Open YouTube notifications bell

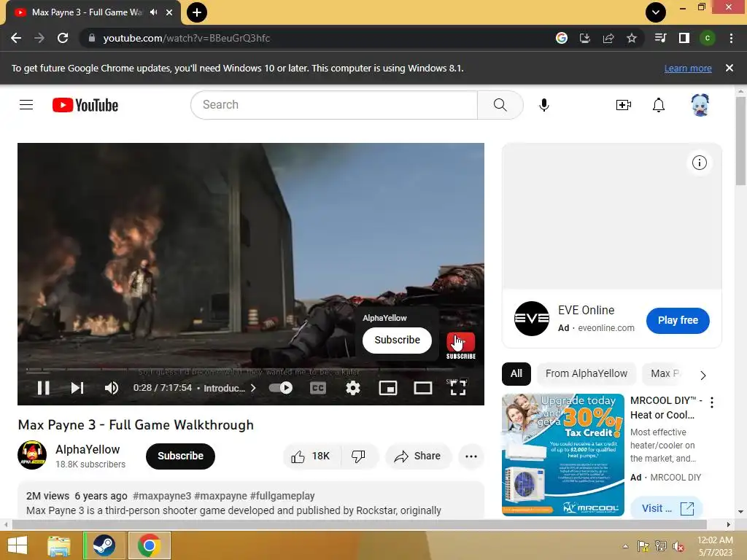click(x=659, y=105)
